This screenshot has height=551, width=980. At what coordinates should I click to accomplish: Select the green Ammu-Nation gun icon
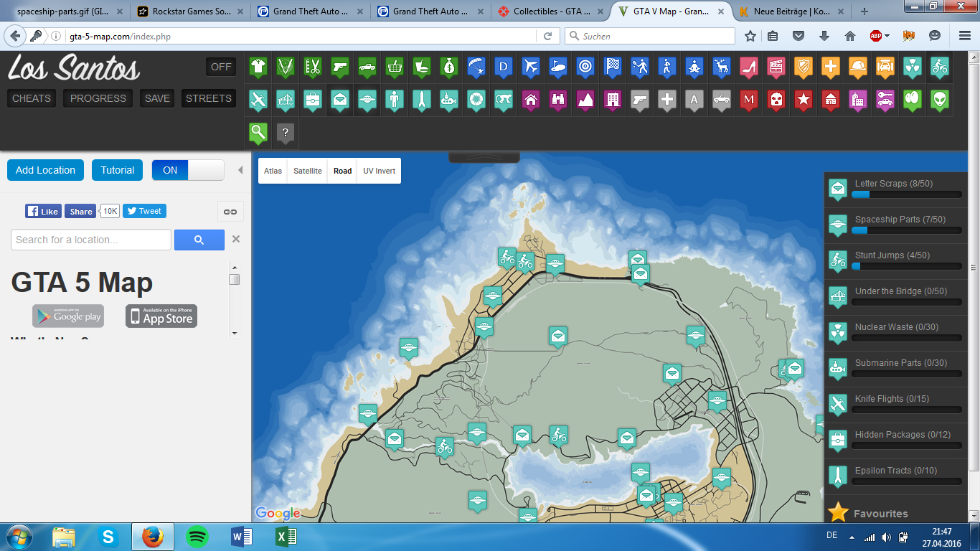(x=339, y=67)
